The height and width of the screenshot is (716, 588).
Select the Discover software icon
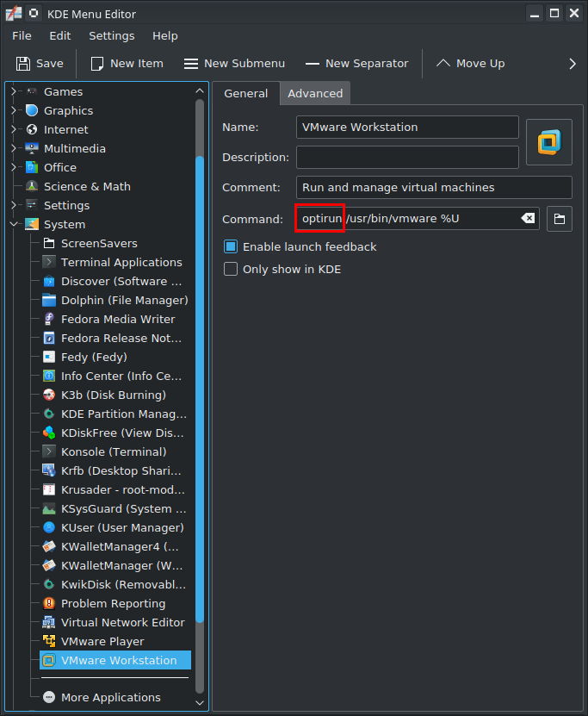(49, 281)
